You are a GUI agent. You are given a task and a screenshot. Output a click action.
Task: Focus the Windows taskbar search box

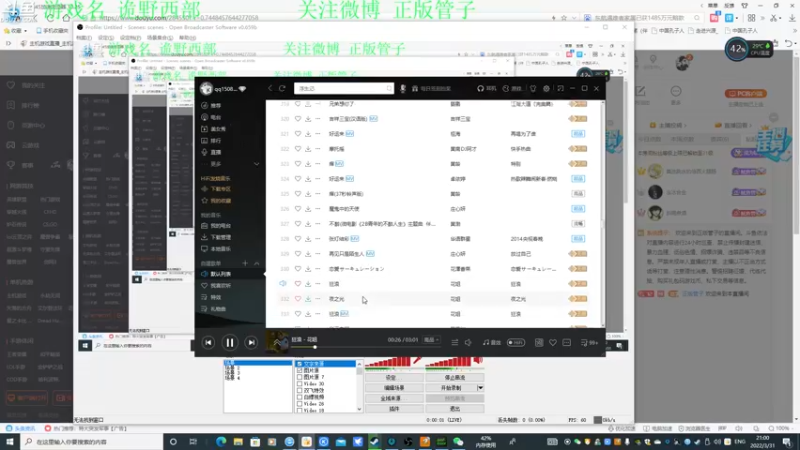point(92,442)
